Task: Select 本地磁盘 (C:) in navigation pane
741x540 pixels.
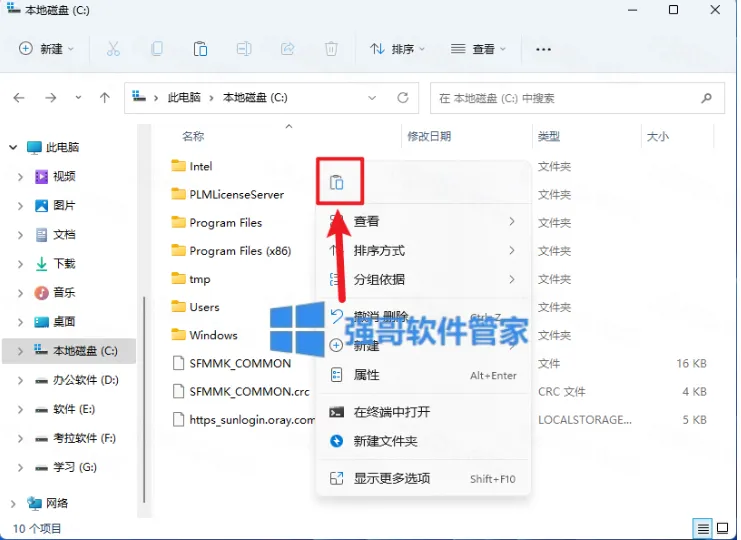Action: point(69,351)
